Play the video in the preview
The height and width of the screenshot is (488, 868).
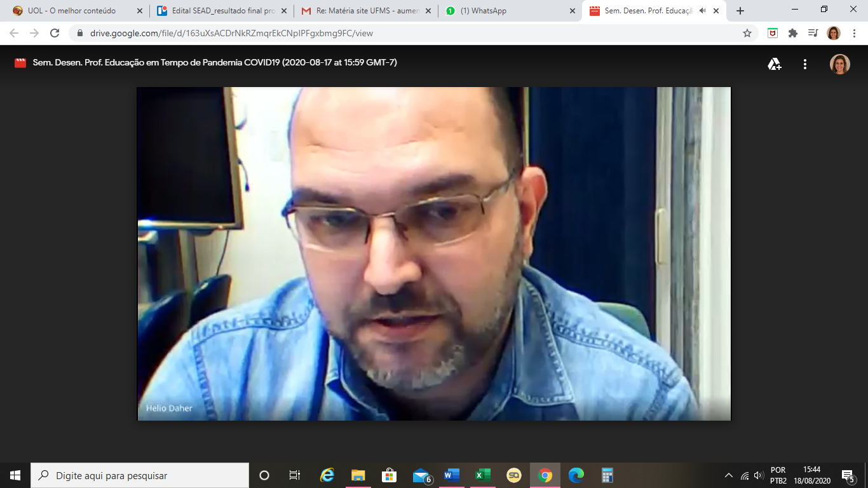(x=434, y=254)
